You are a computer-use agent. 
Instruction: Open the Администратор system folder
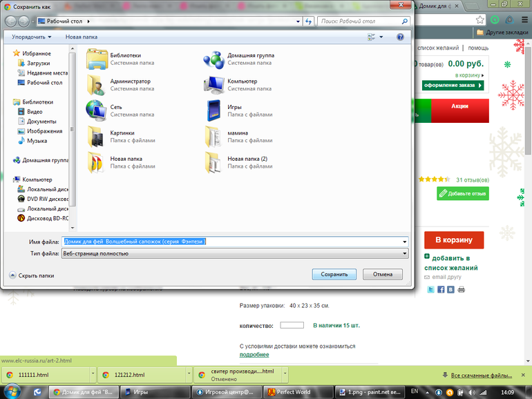point(120,85)
